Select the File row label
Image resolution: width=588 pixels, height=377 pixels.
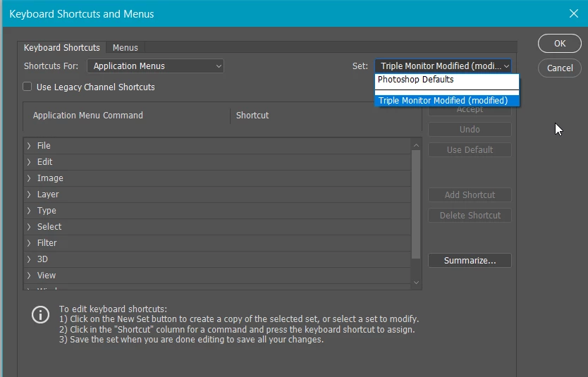[x=44, y=145]
